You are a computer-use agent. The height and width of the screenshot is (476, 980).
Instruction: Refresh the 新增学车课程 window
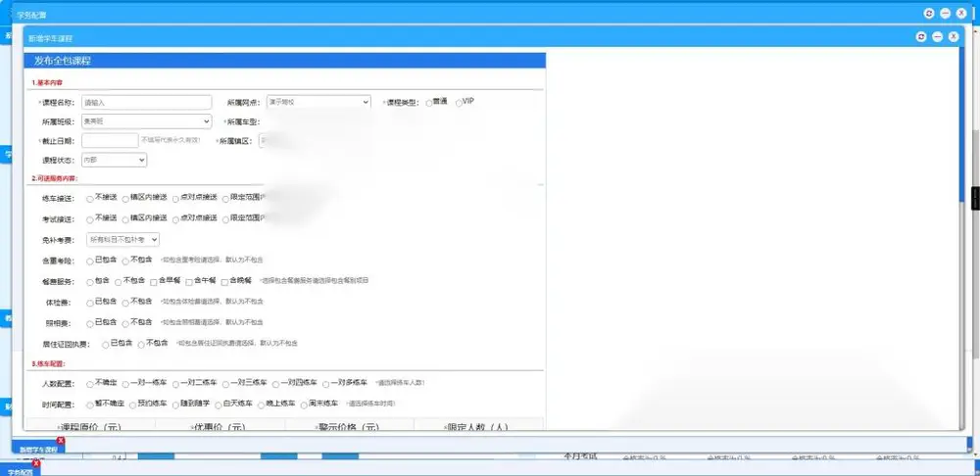(x=920, y=37)
